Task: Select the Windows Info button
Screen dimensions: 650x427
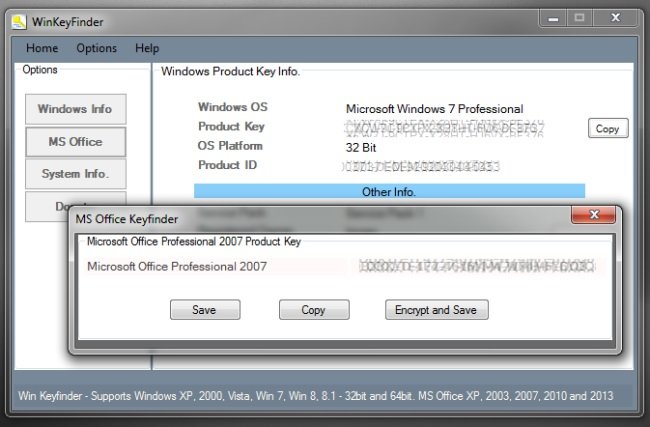Action: click(75, 109)
